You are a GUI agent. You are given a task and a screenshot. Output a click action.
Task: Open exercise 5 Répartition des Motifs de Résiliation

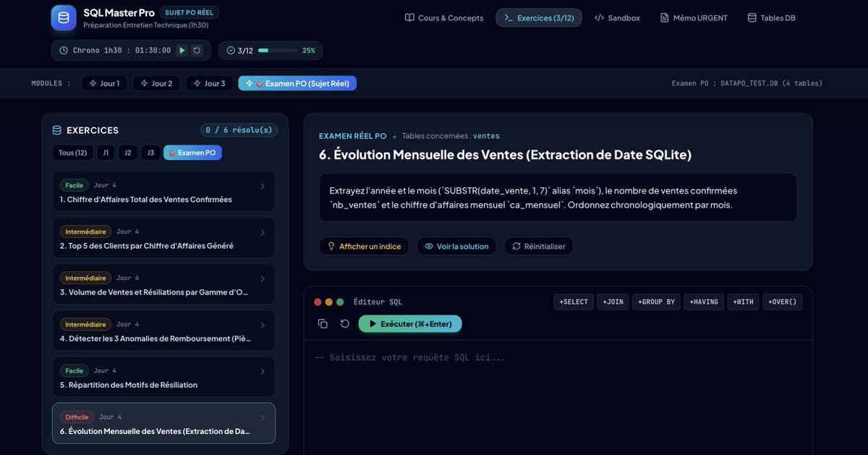click(x=163, y=377)
